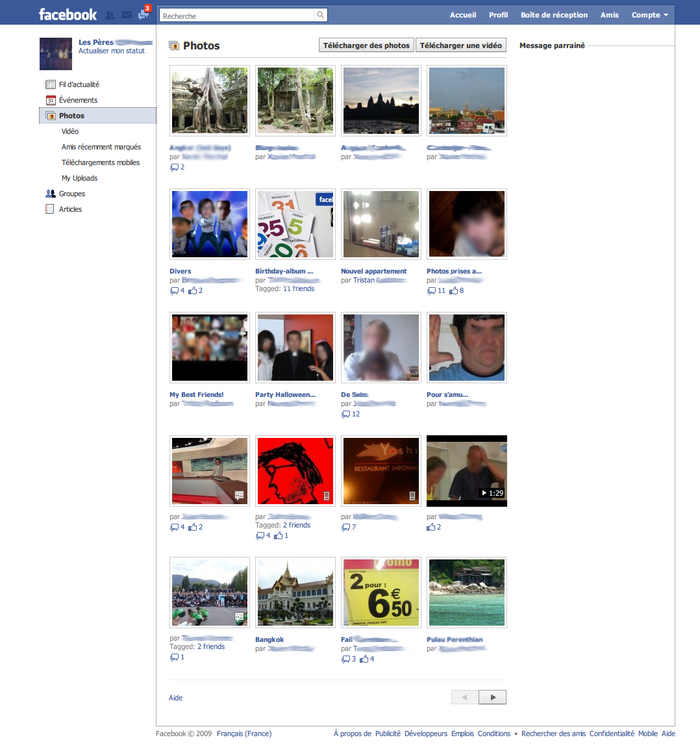This screenshot has height=753, width=700.
Task: Play the 1:29 video thumbnail
Action: [466, 471]
